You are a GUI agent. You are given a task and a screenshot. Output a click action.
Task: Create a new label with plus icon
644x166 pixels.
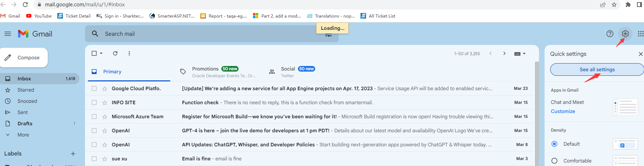[73, 154]
